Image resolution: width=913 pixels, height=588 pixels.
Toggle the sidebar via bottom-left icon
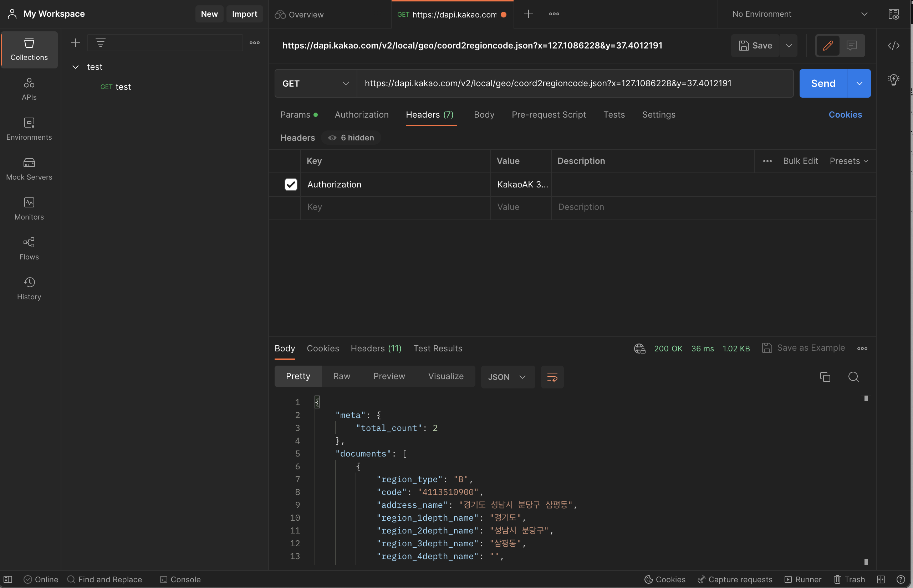pyautogui.click(x=8, y=579)
